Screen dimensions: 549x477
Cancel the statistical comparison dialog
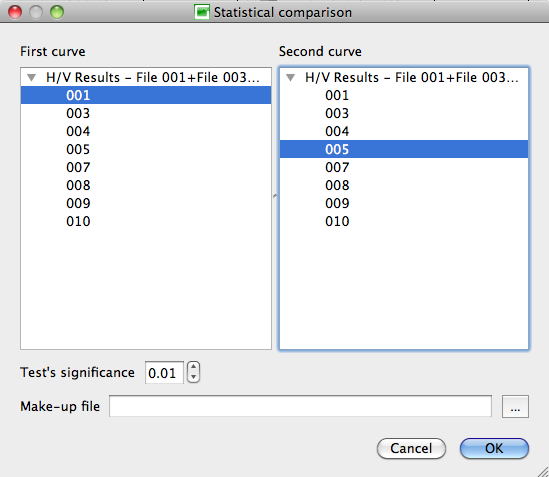411,448
